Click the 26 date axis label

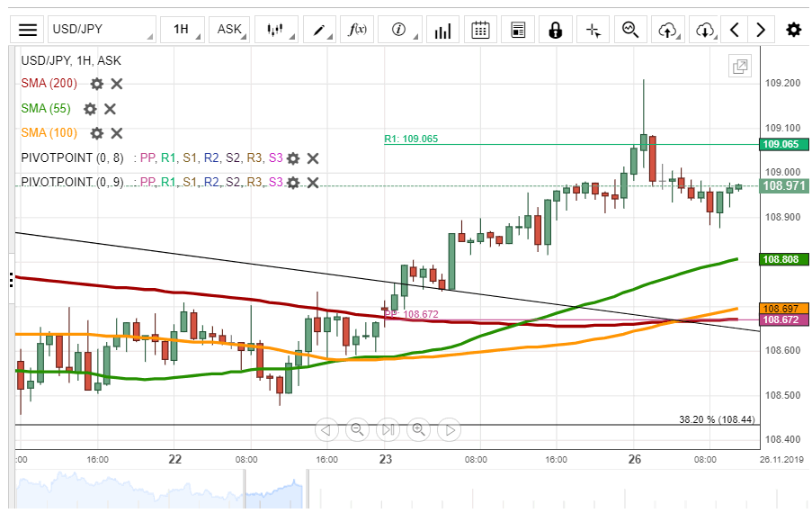(634, 459)
